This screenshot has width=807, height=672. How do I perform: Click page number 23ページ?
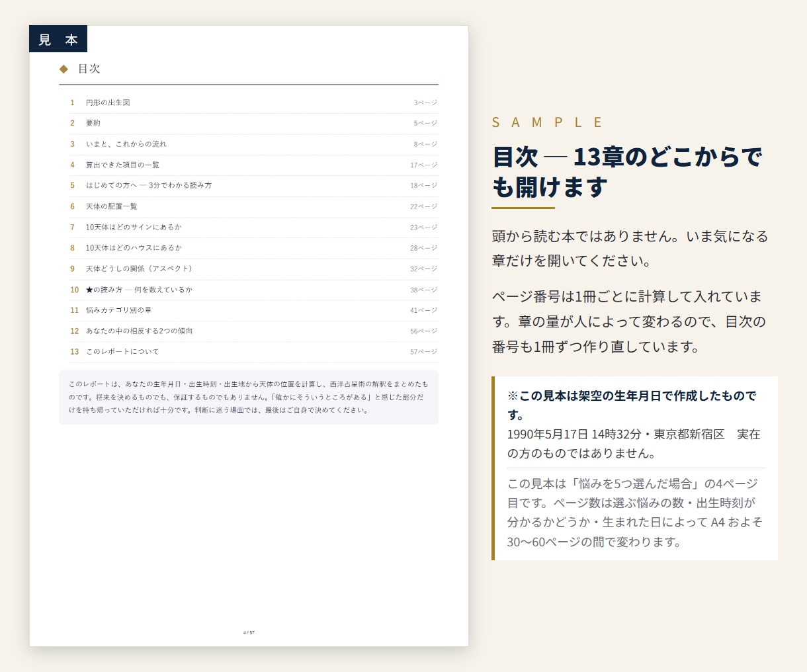click(423, 227)
